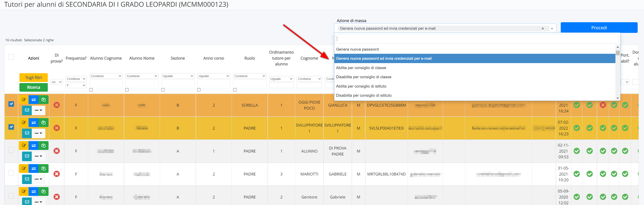Image resolution: width=644 pixels, height=205 pixels.
Task: Select 'Genera nuova password' option
Action: coord(475,49)
